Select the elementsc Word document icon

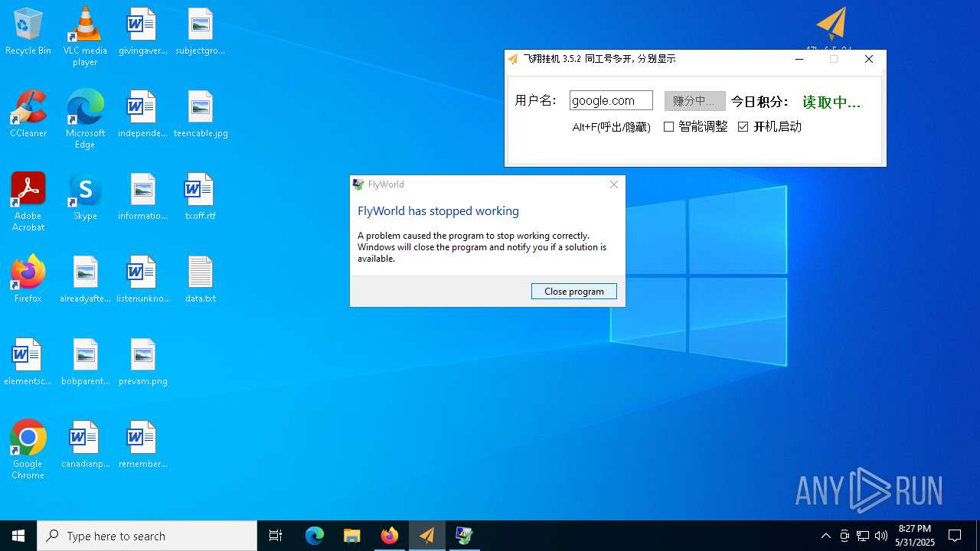28,362
